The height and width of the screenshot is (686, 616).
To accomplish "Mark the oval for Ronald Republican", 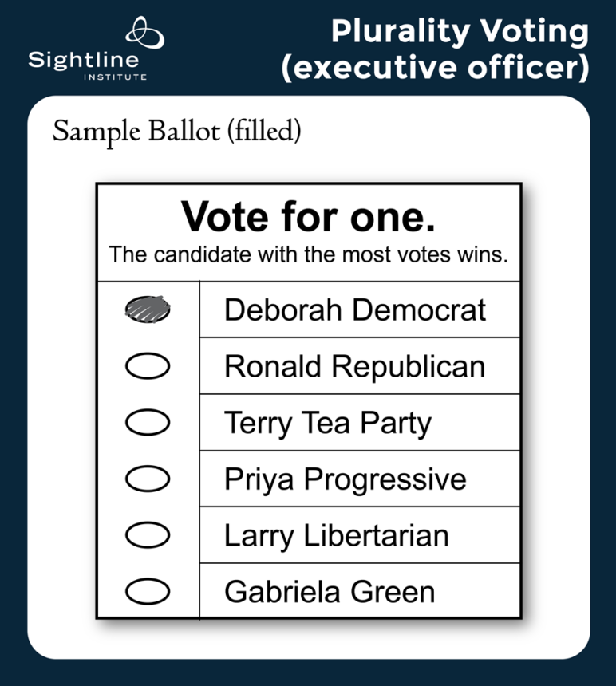I will click(x=148, y=366).
